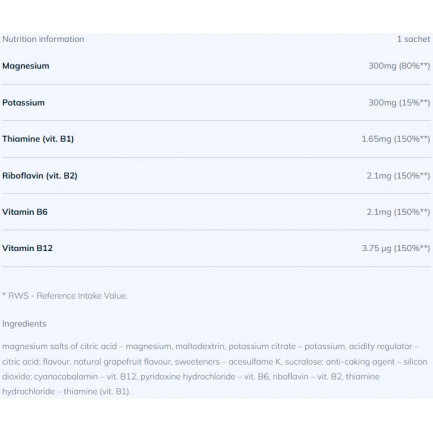
Task: Select the 1 sachet column header
Action: pos(413,39)
